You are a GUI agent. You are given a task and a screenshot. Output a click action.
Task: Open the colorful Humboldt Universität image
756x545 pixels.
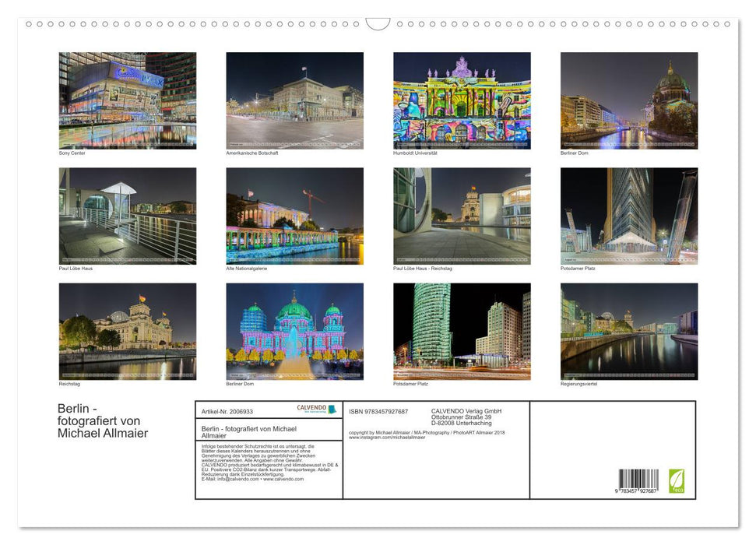462,100
